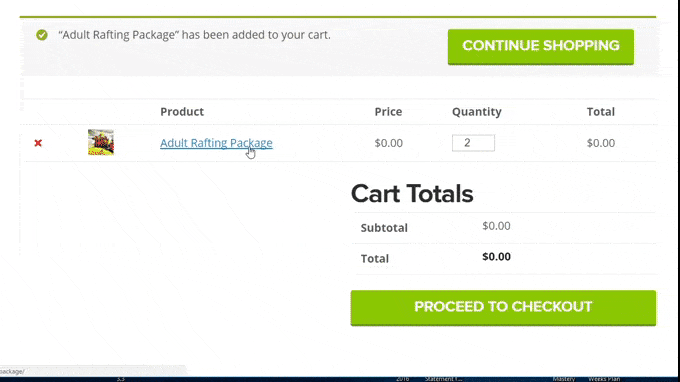Click the green success checkmark icon
Screen dimensions: 680x382
pos(42,35)
